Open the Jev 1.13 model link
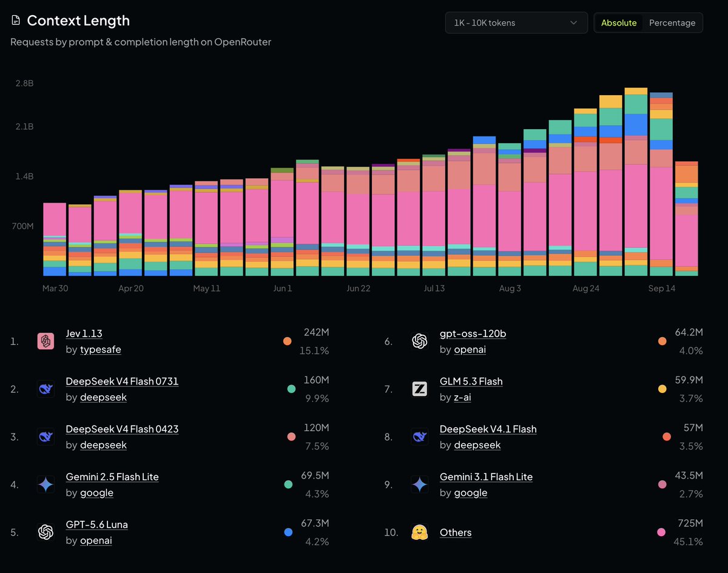 pos(84,334)
